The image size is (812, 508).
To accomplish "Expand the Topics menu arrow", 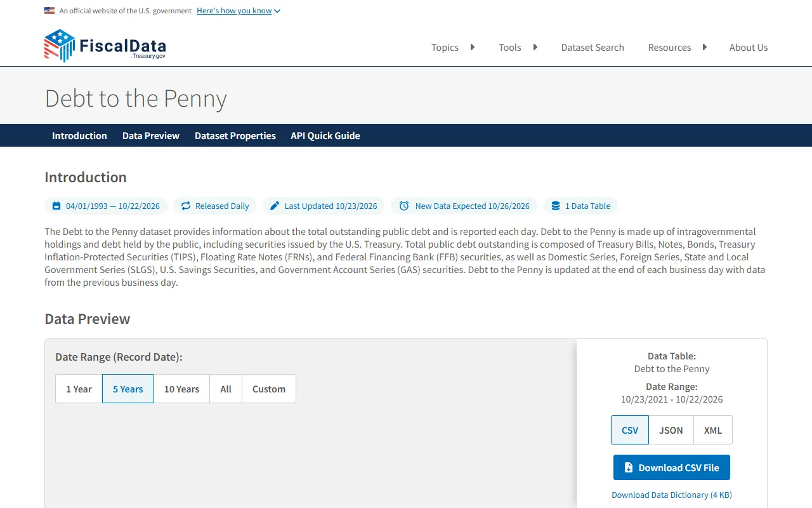I will pyautogui.click(x=472, y=47).
